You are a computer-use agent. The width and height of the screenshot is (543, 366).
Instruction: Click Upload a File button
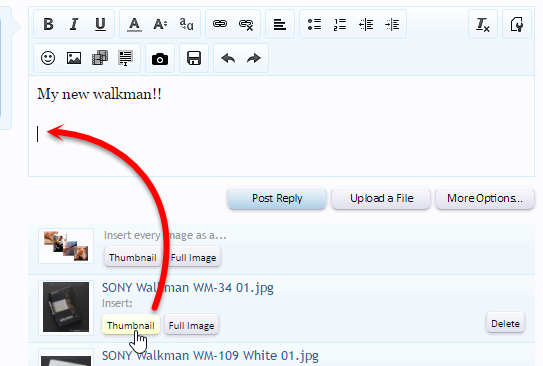[x=381, y=198]
